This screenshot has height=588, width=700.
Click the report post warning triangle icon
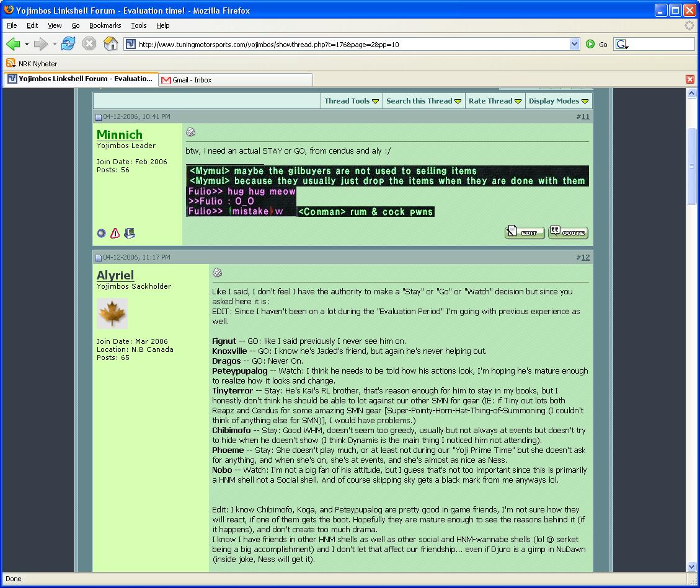[x=115, y=234]
